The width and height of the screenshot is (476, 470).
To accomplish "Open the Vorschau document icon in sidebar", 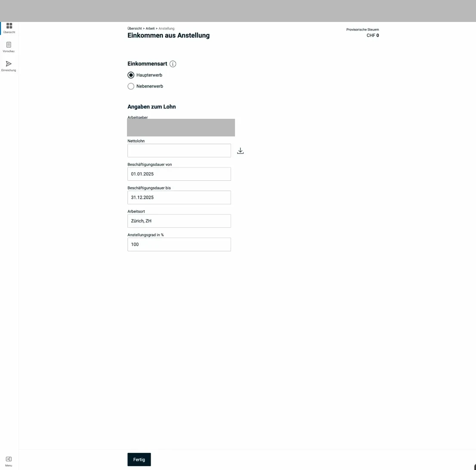I will [9, 45].
